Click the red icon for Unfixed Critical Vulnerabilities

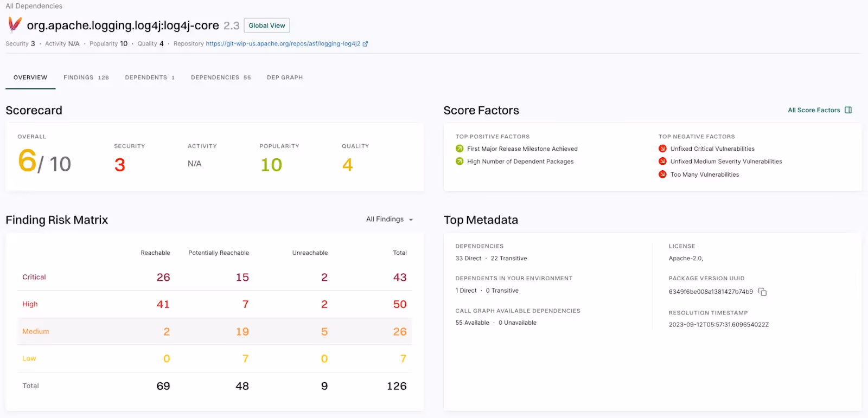662,149
